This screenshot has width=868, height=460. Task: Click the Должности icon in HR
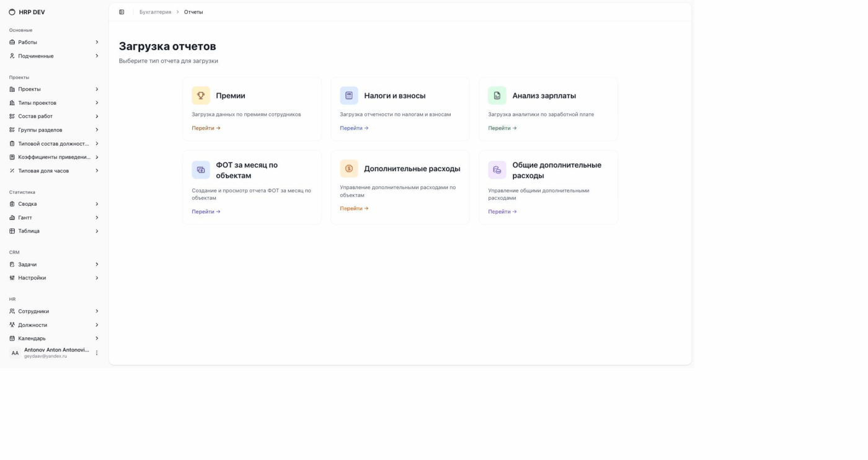(12, 325)
